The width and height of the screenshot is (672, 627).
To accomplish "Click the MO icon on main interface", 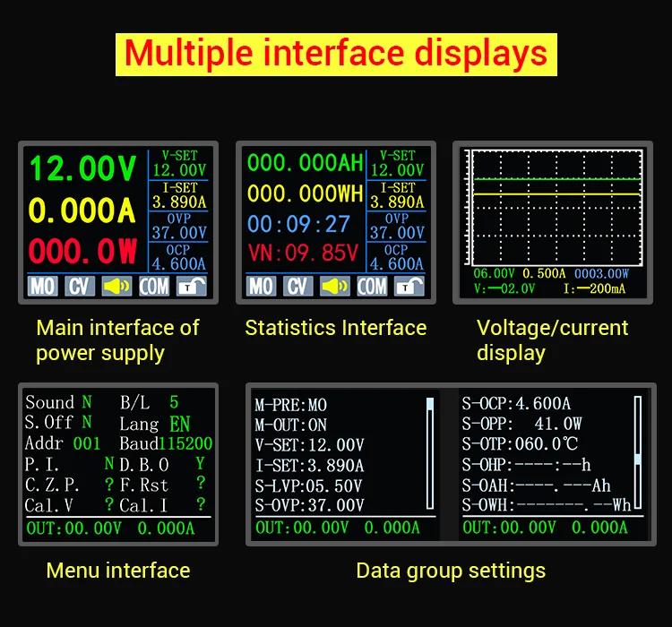I will 42,287.
